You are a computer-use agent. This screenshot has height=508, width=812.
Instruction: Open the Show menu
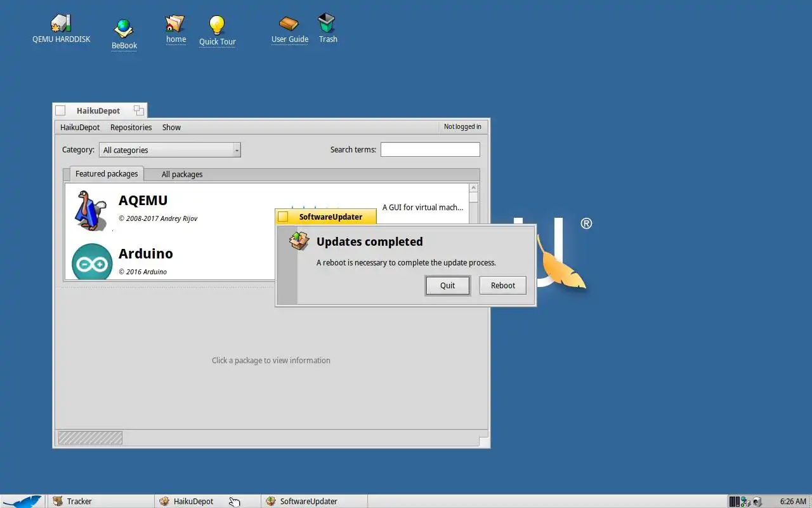(171, 127)
